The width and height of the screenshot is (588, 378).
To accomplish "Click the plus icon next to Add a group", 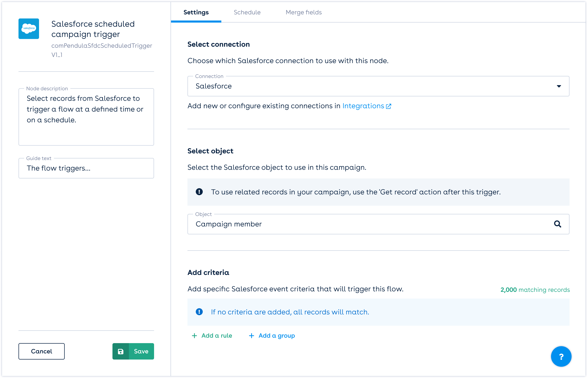I will point(251,336).
